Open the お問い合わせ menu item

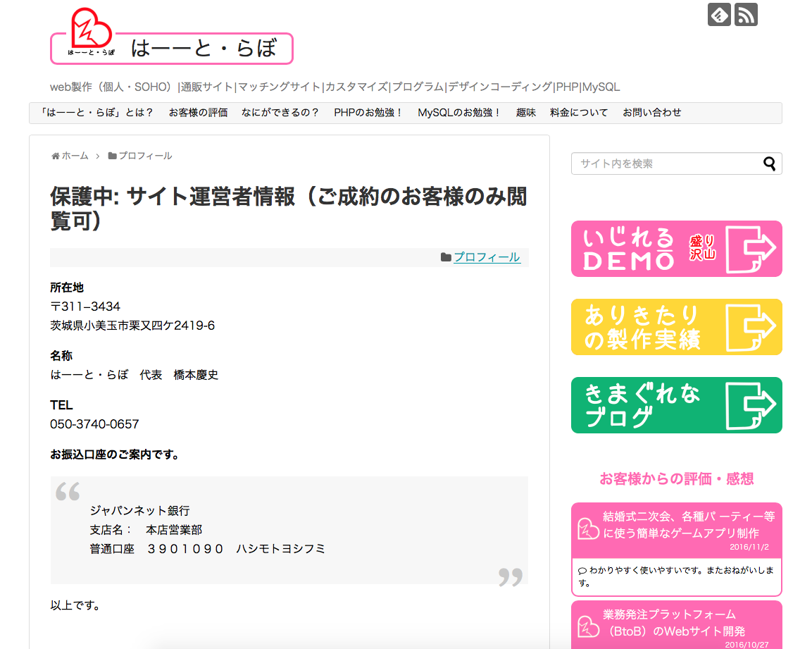click(651, 112)
